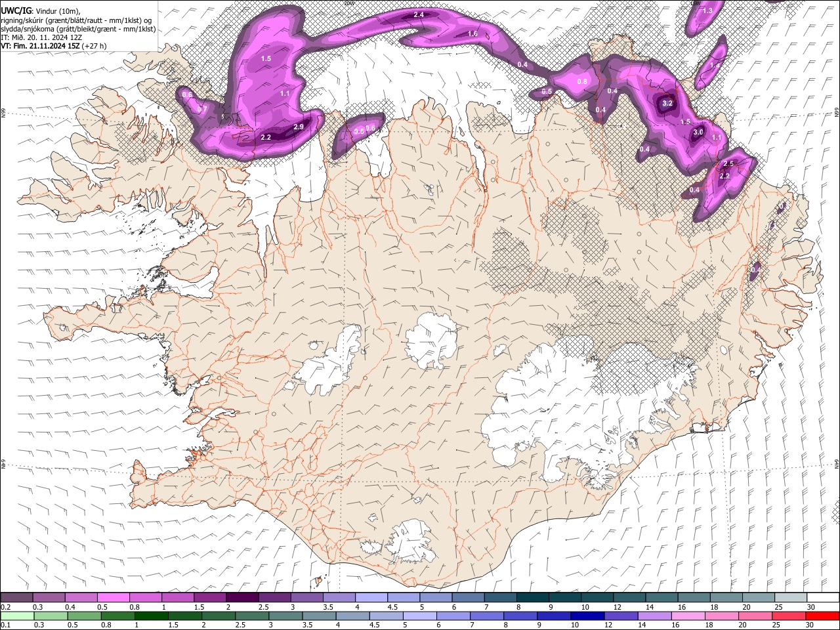This screenshot has height=630, width=840.
Task: Select the 2.5 precipitation value label
Action: pos(728,163)
